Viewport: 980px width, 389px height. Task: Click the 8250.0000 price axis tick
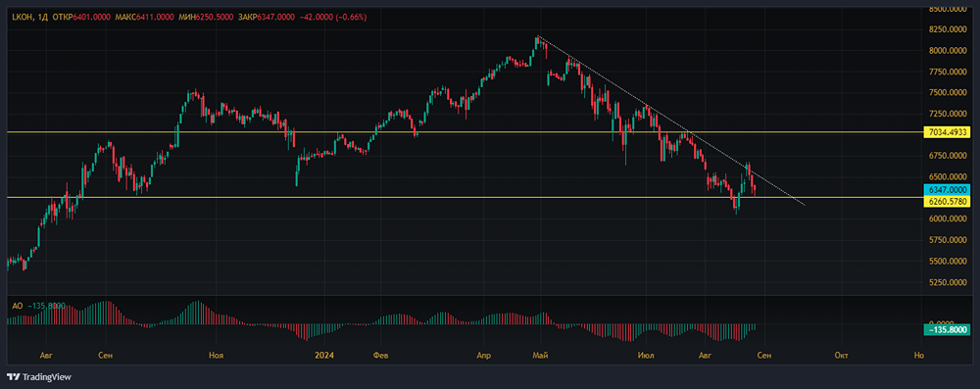point(948,29)
